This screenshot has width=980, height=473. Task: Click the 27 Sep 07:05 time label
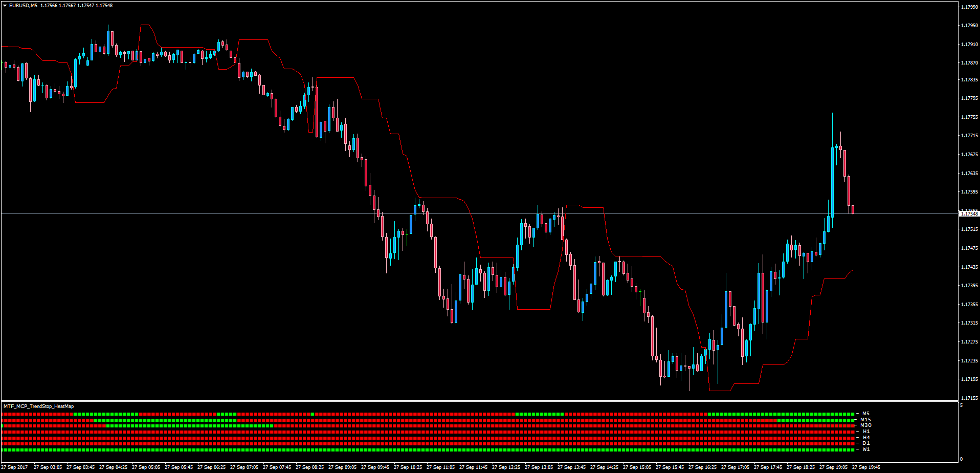[244, 467]
